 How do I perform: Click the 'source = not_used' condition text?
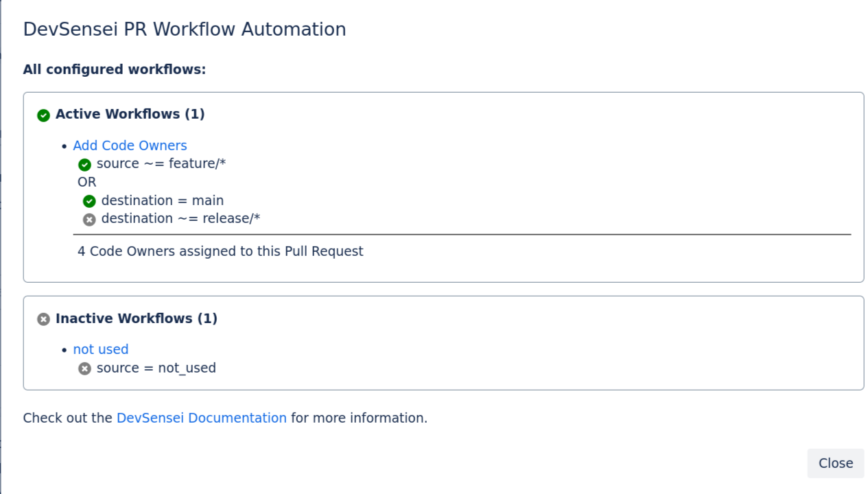coord(156,368)
